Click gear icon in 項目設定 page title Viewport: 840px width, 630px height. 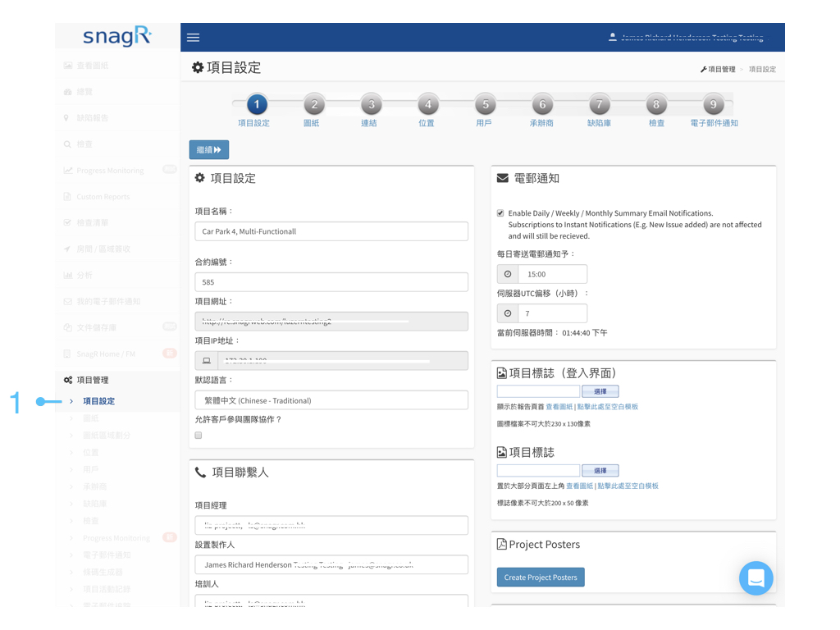(198, 67)
